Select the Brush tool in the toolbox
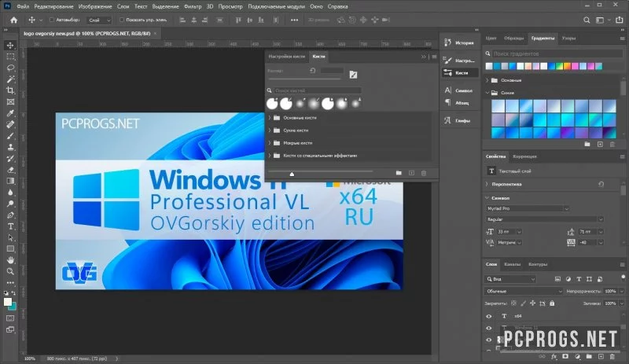 (x=10, y=136)
